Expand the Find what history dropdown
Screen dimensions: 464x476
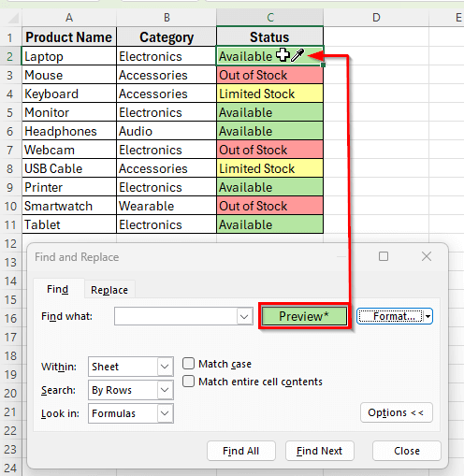pos(244,316)
